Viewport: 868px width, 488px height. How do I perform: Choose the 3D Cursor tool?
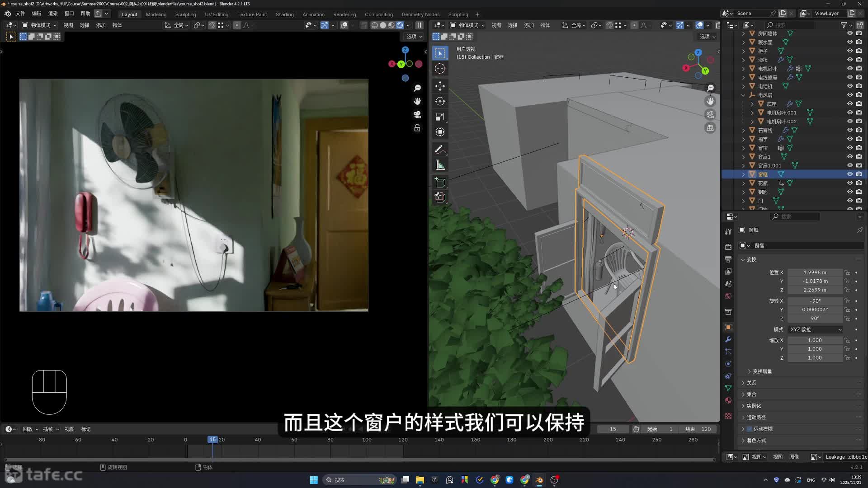(440, 69)
